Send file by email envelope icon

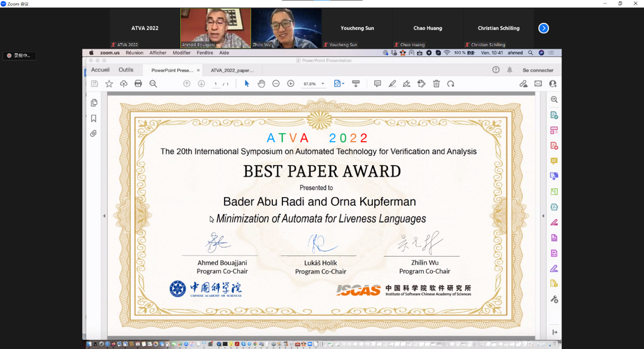tap(538, 84)
